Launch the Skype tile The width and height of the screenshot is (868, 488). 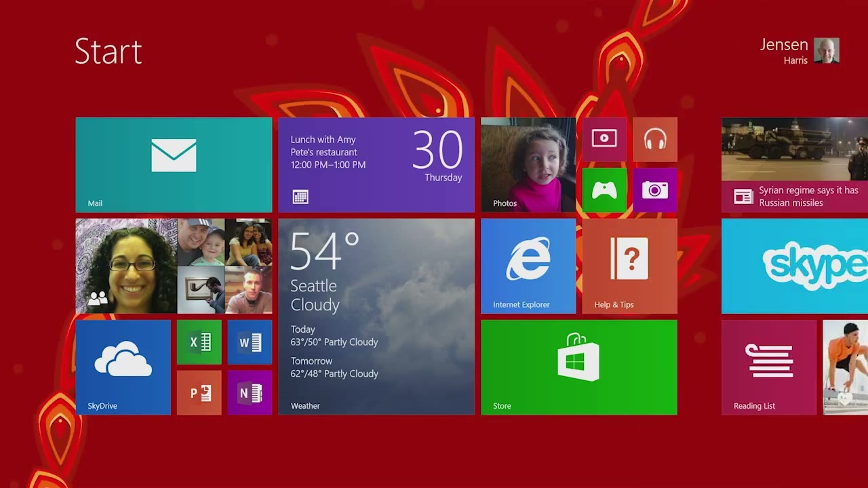click(x=795, y=266)
